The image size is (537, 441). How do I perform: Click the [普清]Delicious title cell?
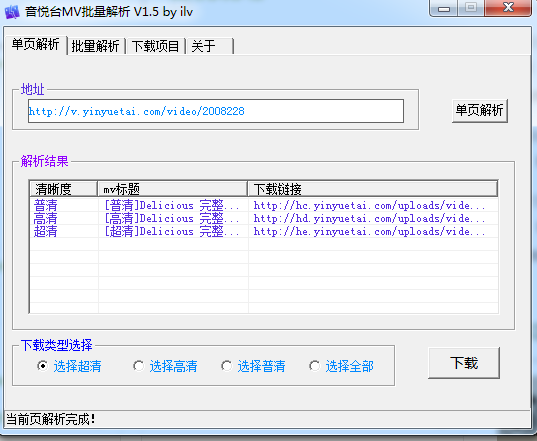point(172,205)
